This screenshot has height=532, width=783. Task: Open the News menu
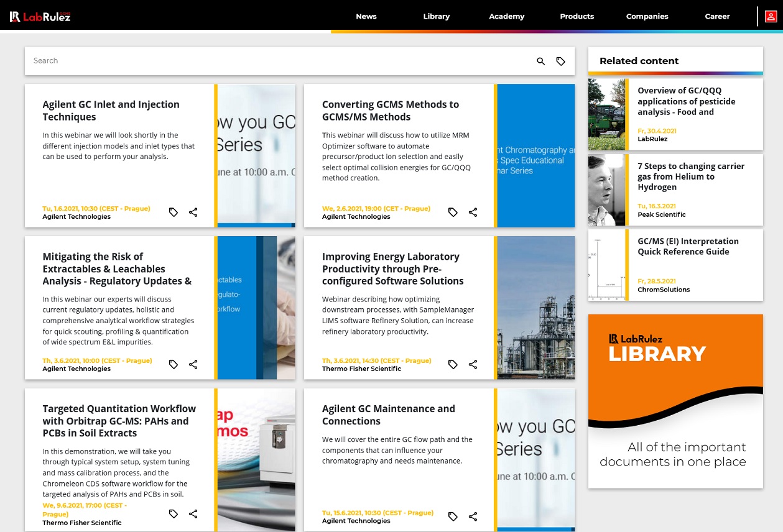366,16
